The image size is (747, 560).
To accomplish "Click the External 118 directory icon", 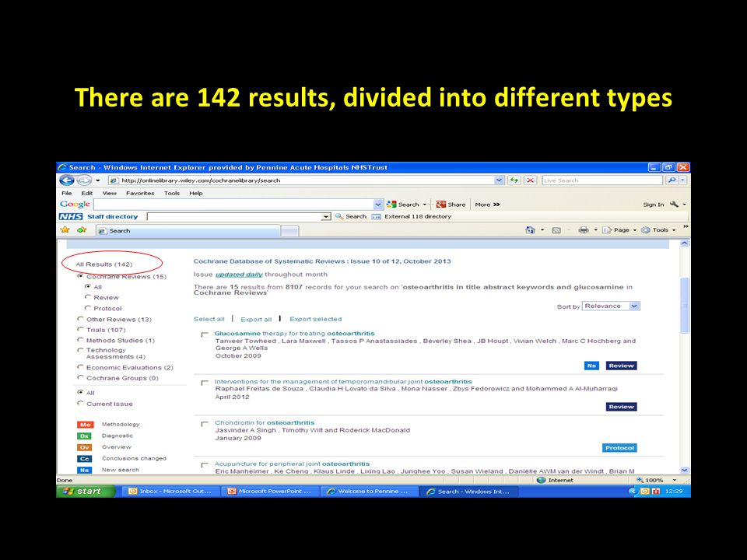I will [x=377, y=217].
